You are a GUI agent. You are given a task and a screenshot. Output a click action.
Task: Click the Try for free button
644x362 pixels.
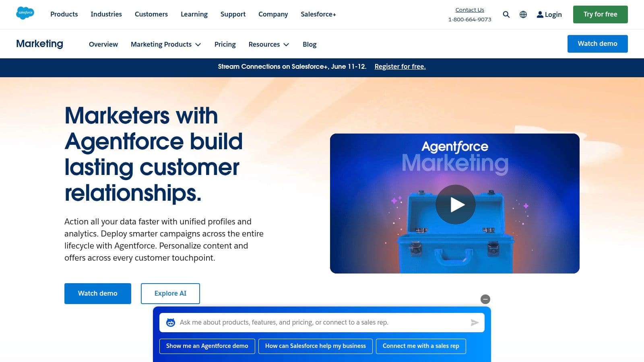click(600, 14)
